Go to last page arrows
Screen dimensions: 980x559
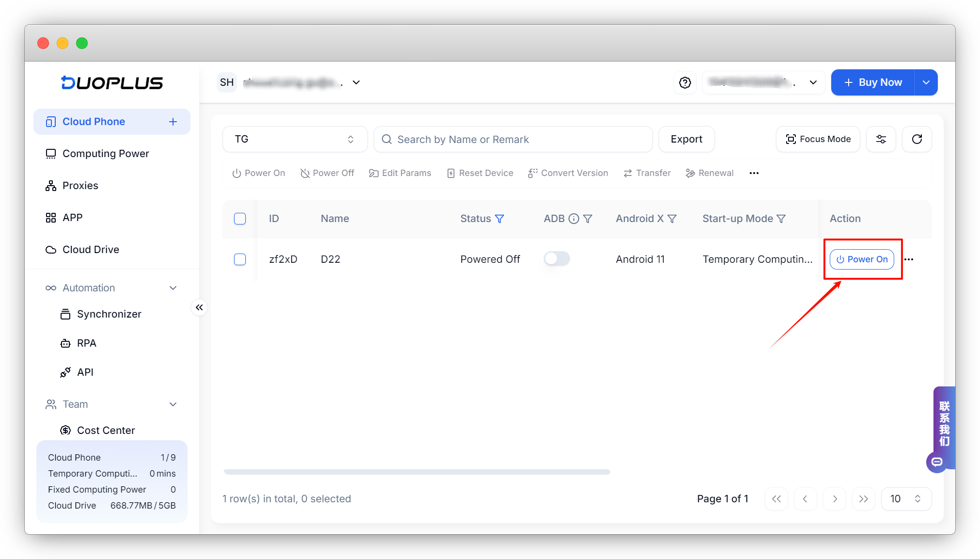coord(863,499)
